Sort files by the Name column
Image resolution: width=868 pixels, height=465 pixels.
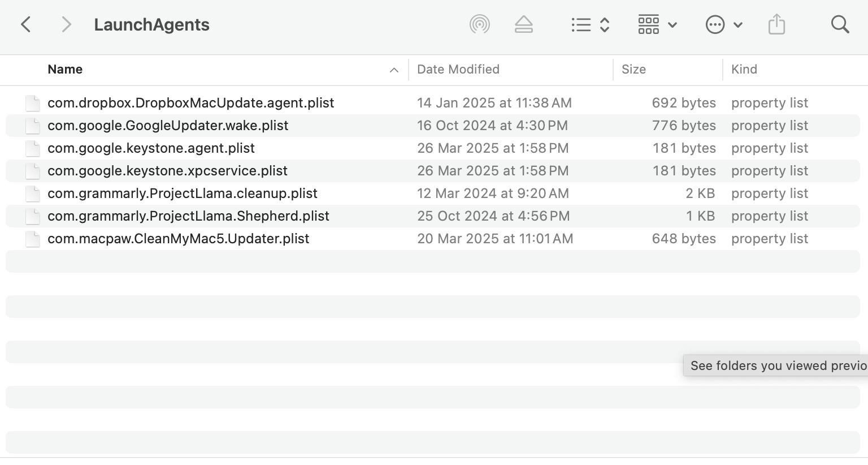[65, 70]
